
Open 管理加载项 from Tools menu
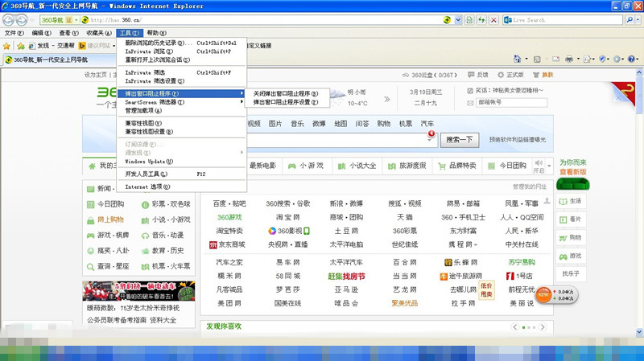(x=181, y=110)
